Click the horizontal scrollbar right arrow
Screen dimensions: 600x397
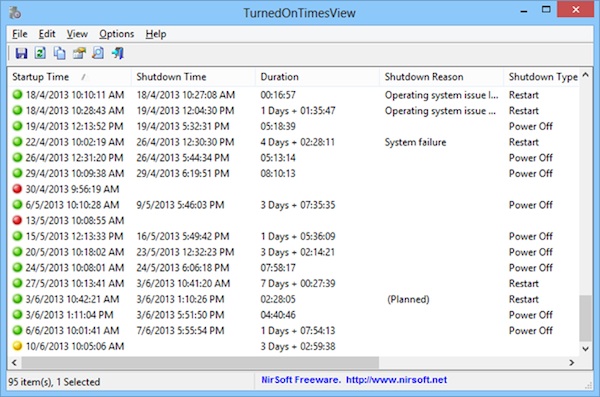[572, 362]
